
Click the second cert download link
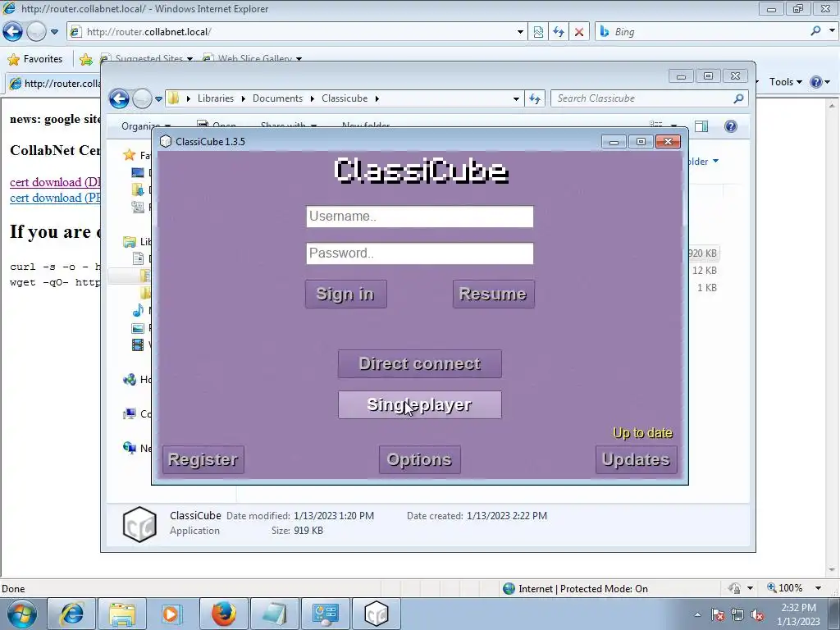coord(55,198)
